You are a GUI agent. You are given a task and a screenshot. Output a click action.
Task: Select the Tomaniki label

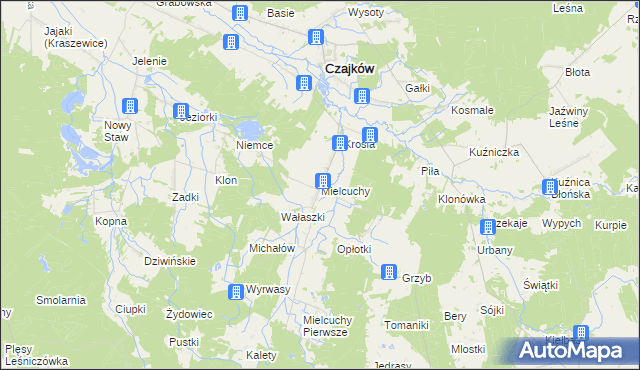[x=406, y=325]
